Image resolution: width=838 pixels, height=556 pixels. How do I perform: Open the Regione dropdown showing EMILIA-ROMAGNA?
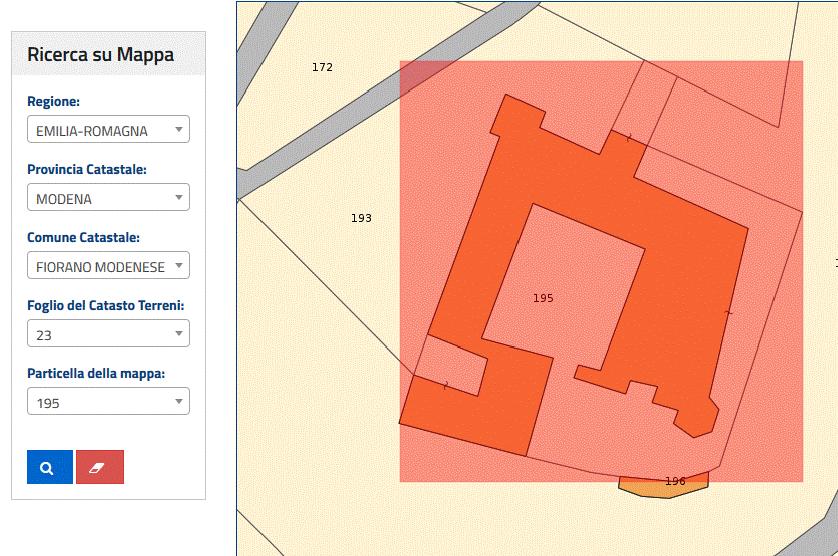(108, 129)
